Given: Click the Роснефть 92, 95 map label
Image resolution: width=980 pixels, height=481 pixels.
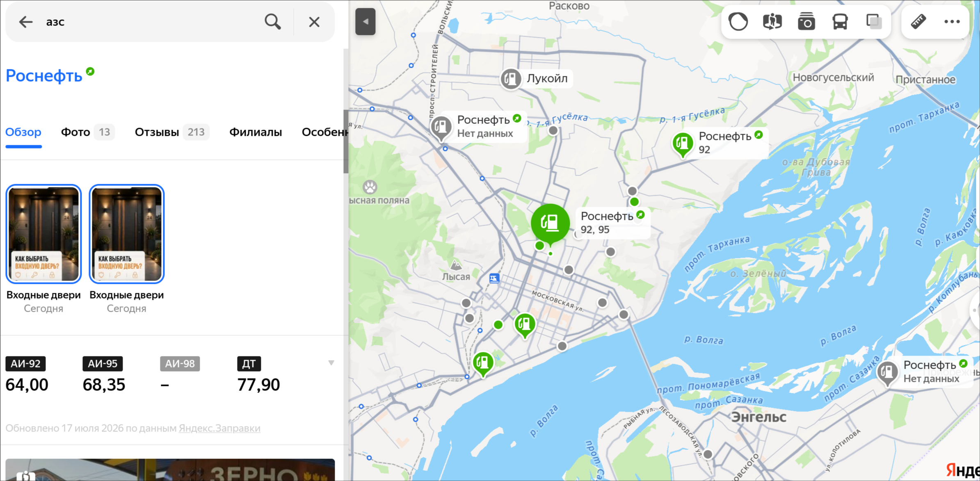Looking at the screenshot, I should (x=612, y=222).
